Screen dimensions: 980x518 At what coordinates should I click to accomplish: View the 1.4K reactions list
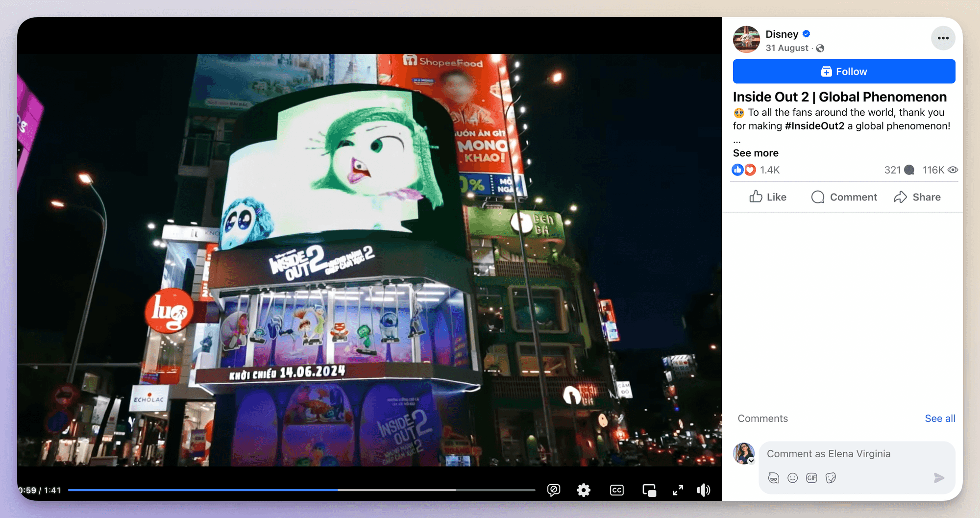(770, 170)
